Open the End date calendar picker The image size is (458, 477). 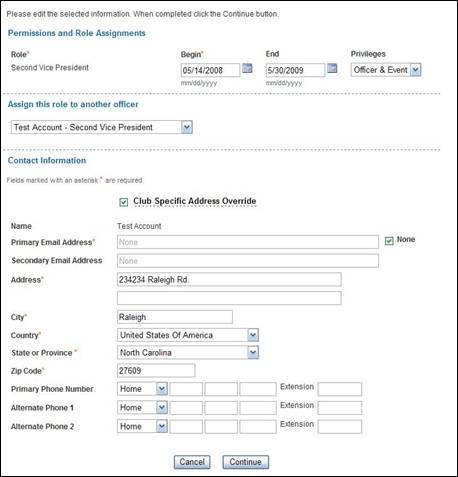click(x=332, y=68)
